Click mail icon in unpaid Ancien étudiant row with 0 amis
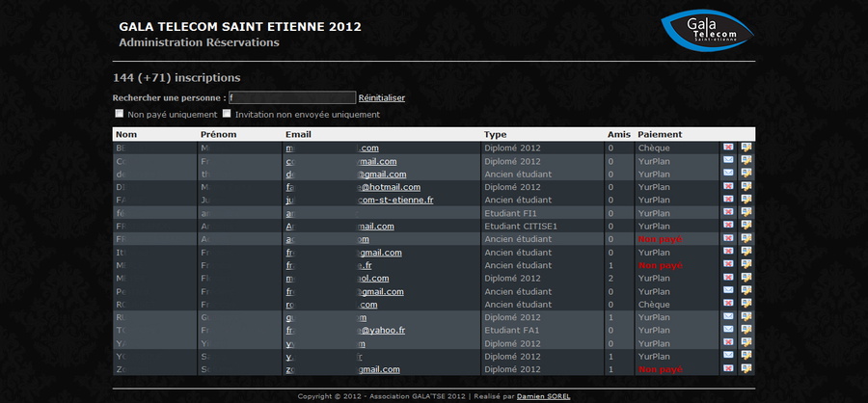The image size is (868, 403). tap(728, 238)
